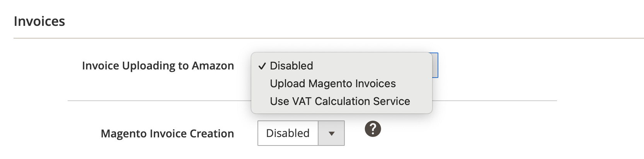
Task: Click the checkmark beside the Disabled option
Action: [262, 66]
